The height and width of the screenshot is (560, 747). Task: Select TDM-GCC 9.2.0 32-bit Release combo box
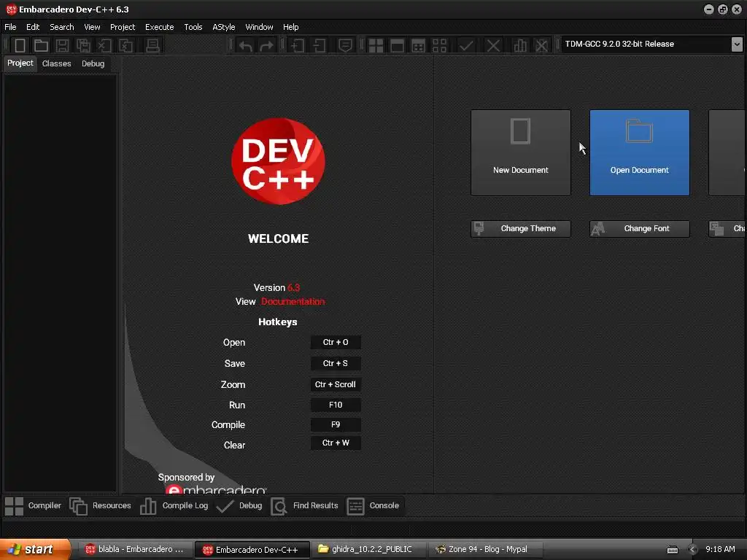pyautogui.click(x=652, y=44)
